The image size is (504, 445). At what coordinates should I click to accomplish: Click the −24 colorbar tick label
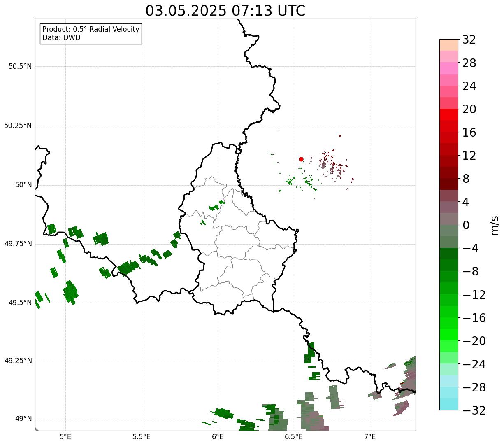(x=474, y=364)
